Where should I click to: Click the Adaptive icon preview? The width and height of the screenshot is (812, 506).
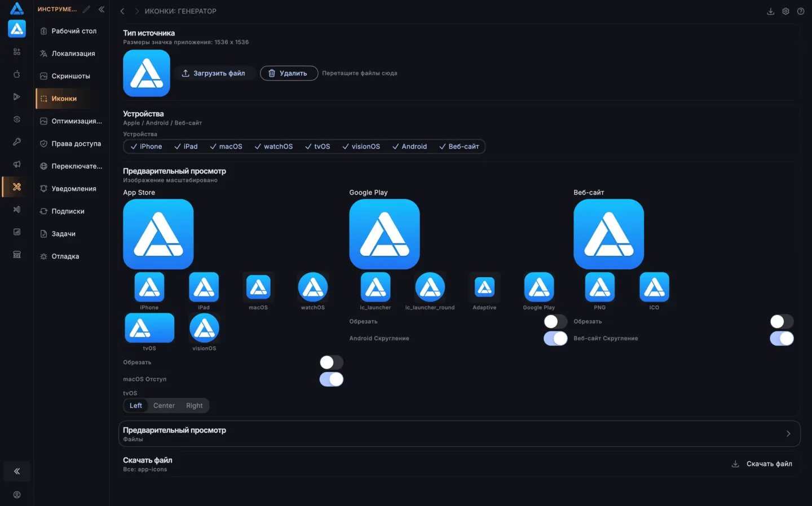coord(484,287)
